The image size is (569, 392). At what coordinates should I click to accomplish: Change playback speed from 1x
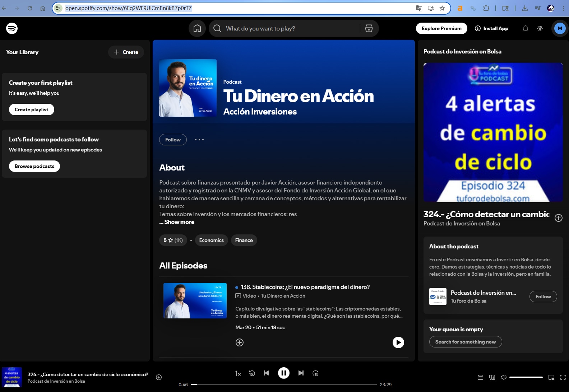tap(237, 373)
